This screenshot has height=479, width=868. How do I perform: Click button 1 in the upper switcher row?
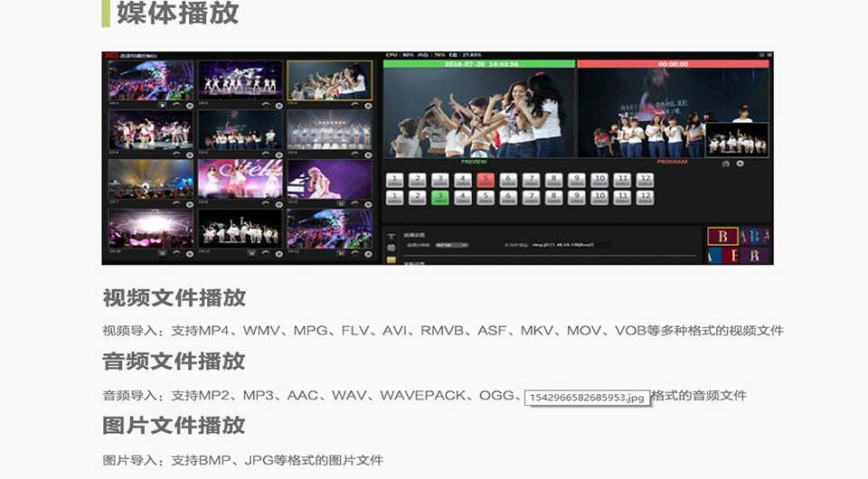tap(395, 181)
